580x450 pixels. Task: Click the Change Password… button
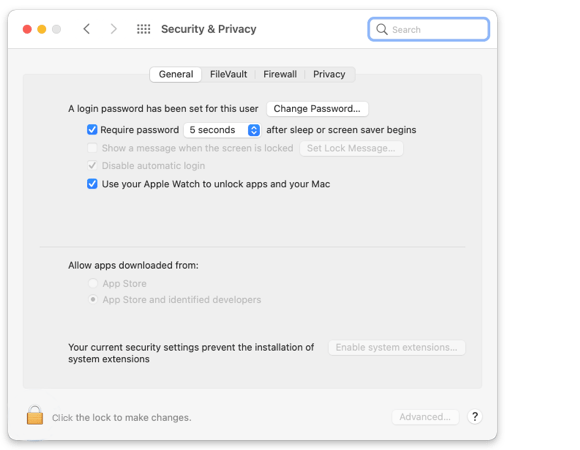click(317, 109)
